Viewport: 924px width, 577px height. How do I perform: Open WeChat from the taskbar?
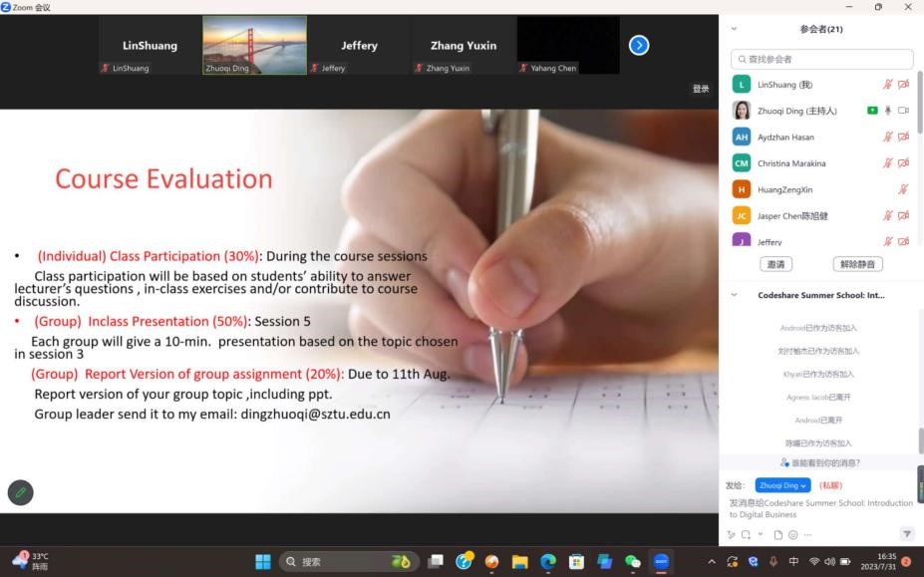(633, 562)
